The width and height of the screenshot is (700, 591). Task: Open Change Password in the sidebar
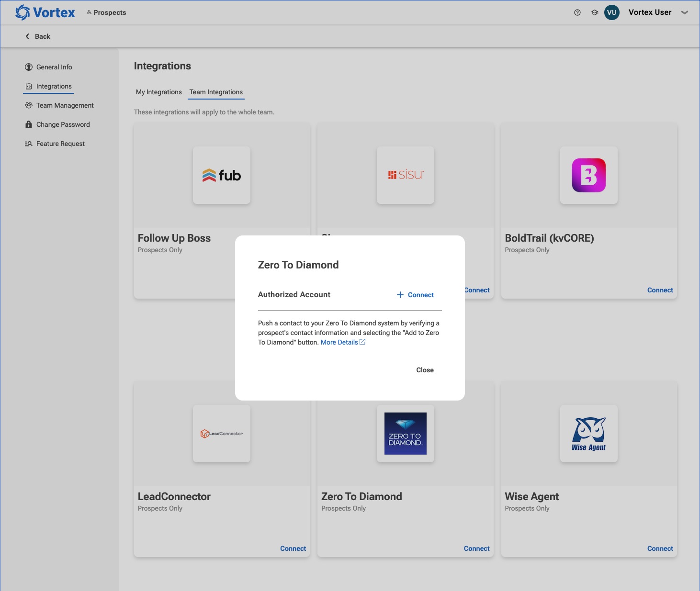57,124
